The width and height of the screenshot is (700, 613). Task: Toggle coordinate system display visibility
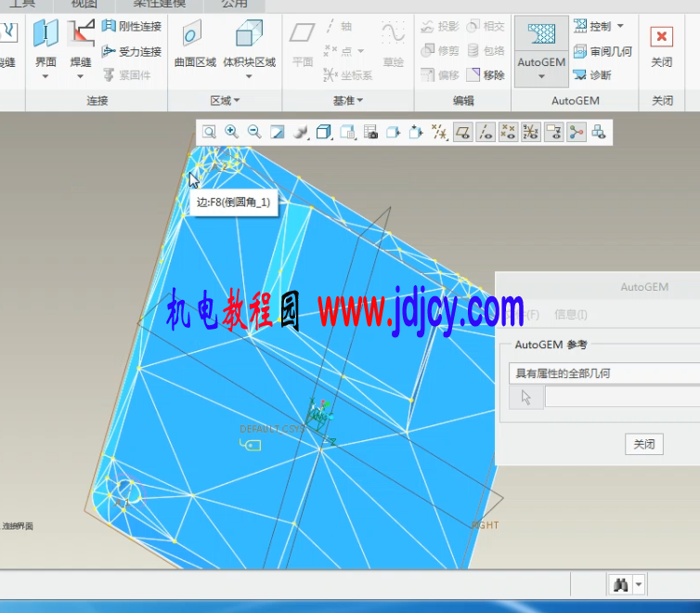[x=531, y=132]
